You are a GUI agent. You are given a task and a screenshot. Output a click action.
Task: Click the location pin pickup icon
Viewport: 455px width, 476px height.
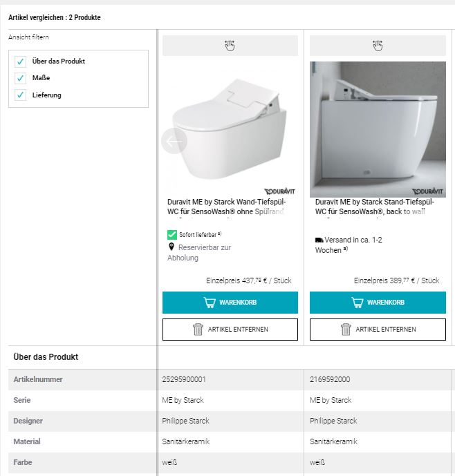coord(171,247)
